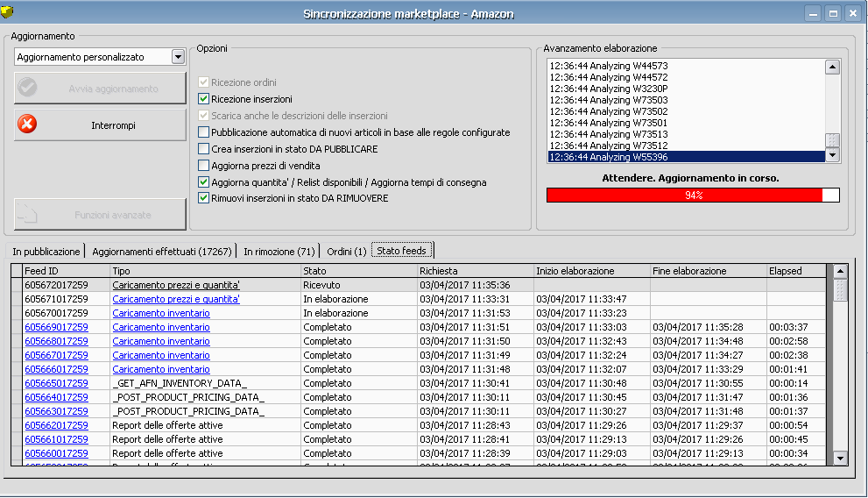The image size is (868, 498).
Task: Click the Funzioni avanzate button icon
Action: pos(27,213)
